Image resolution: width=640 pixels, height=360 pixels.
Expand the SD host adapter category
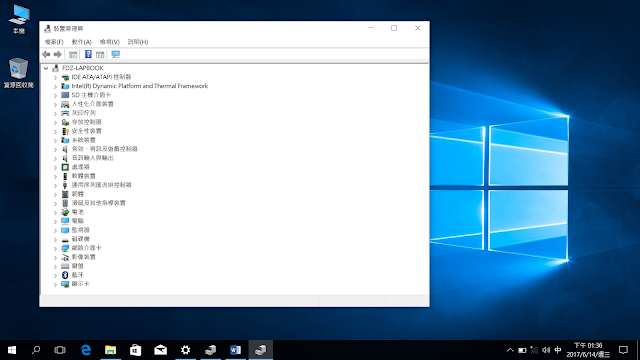[55, 95]
